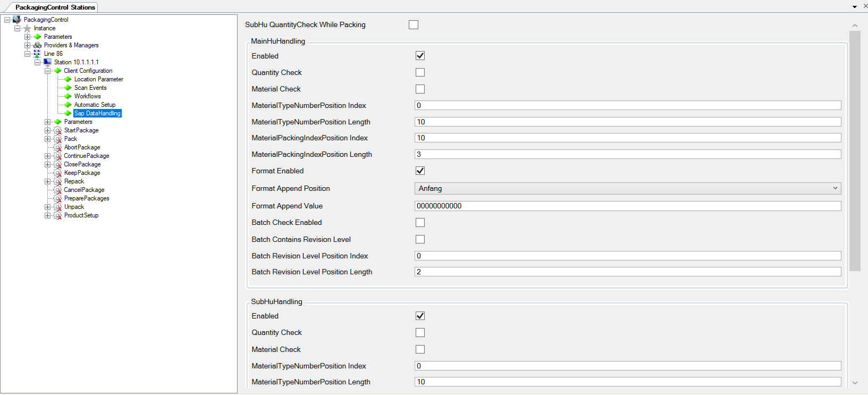The image size is (868, 395).
Task: Collapse the Instance tree node
Action: tap(17, 28)
